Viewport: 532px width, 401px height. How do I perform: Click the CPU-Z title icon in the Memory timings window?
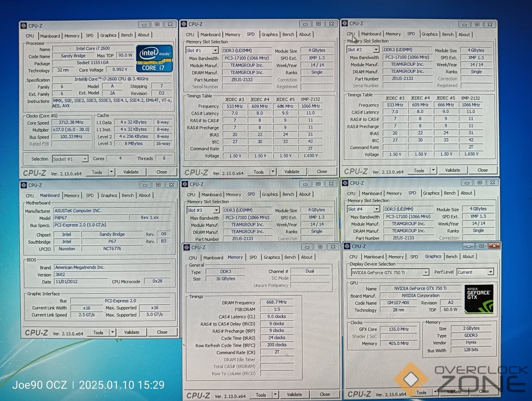coord(187,247)
